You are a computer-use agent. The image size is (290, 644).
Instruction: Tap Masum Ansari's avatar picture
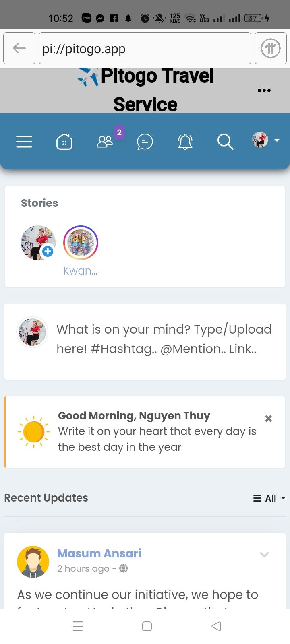point(33,561)
